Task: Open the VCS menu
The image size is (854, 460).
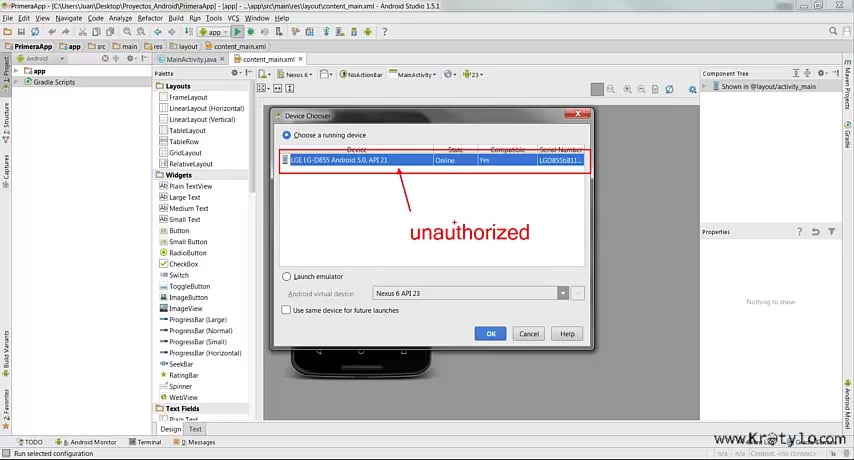Action: (233, 18)
